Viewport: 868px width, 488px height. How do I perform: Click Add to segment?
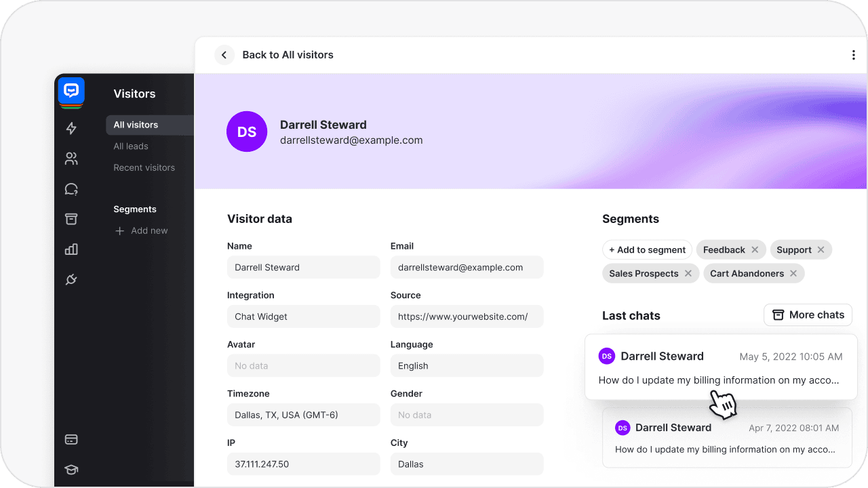click(x=647, y=249)
